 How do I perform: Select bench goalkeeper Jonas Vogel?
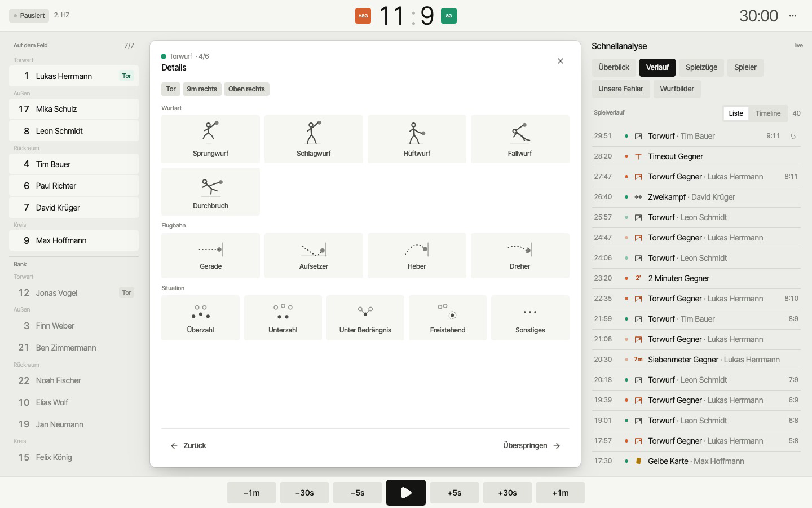pyautogui.click(x=74, y=293)
